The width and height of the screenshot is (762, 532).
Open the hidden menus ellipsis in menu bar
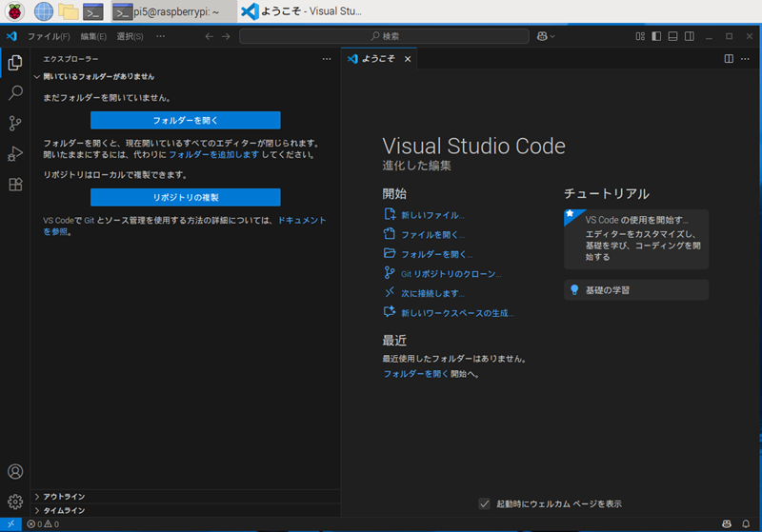coord(160,36)
